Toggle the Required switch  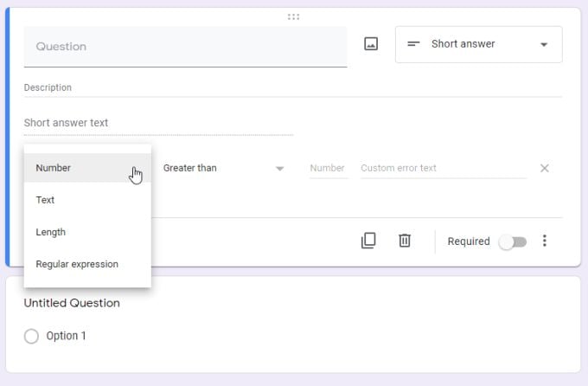point(512,241)
